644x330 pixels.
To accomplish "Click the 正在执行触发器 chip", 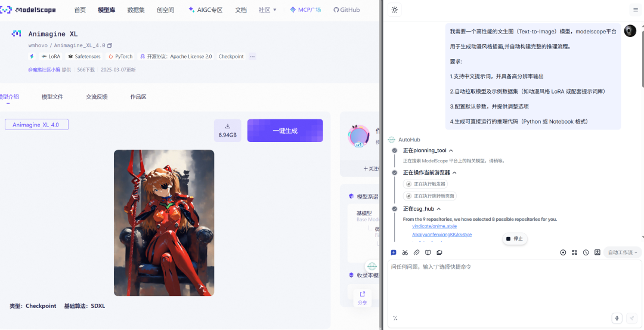I will click(x=426, y=184).
